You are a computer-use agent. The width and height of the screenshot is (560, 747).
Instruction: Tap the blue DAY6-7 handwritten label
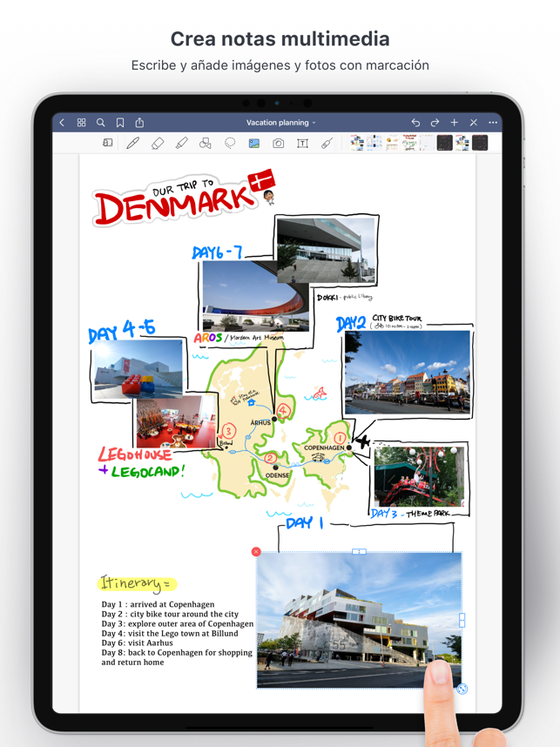coord(217,252)
